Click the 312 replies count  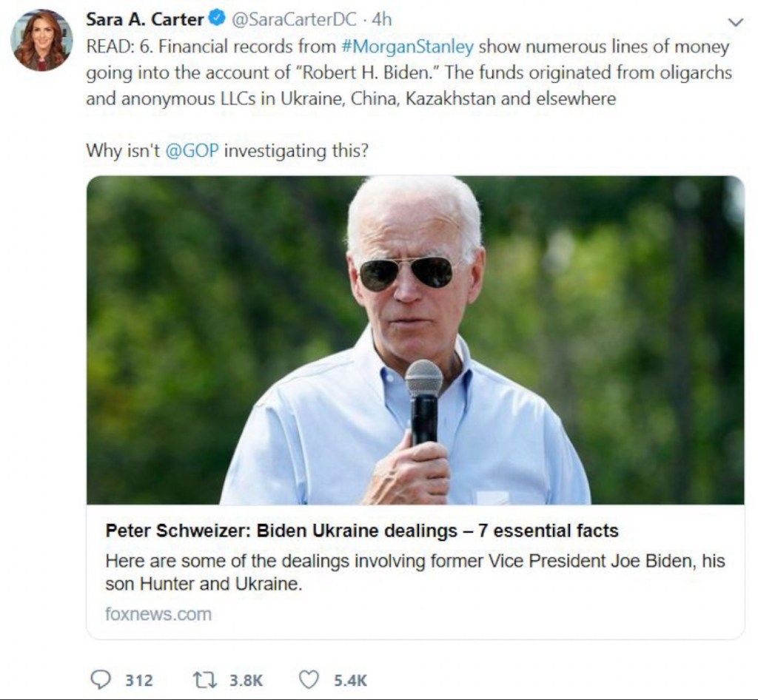click(138, 681)
